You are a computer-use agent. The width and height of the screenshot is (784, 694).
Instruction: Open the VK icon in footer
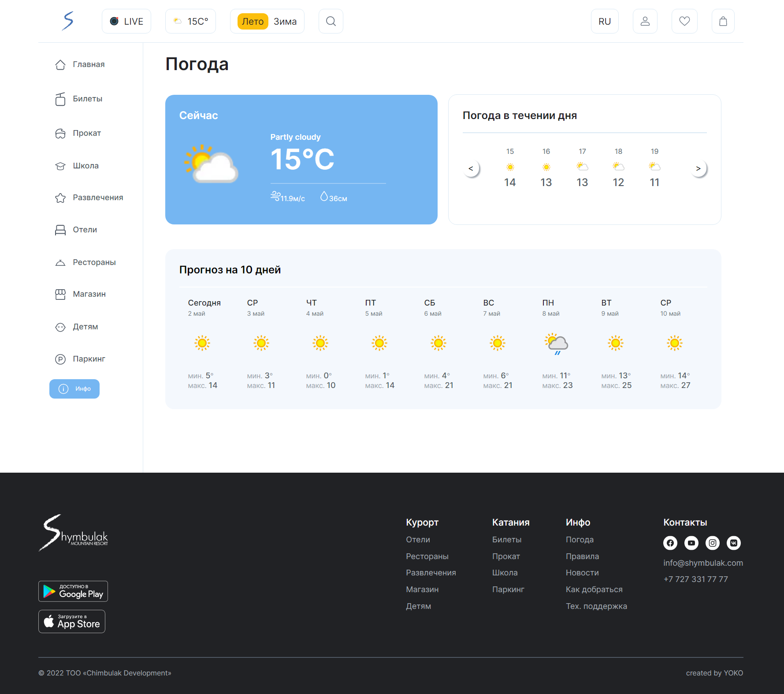tap(733, 543)
